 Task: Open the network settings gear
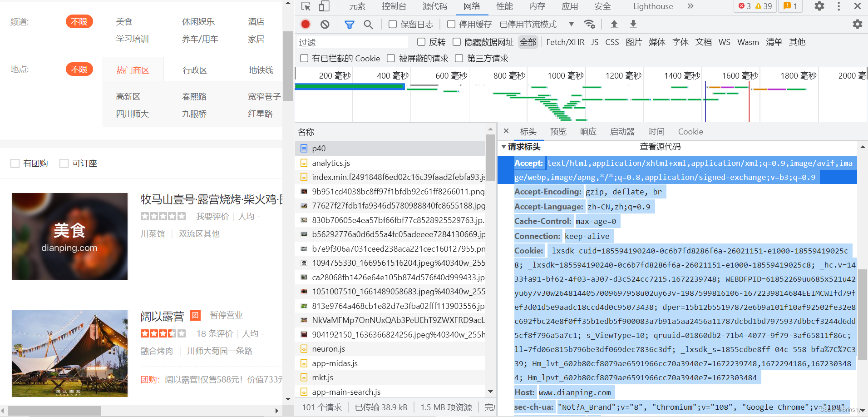857,24
